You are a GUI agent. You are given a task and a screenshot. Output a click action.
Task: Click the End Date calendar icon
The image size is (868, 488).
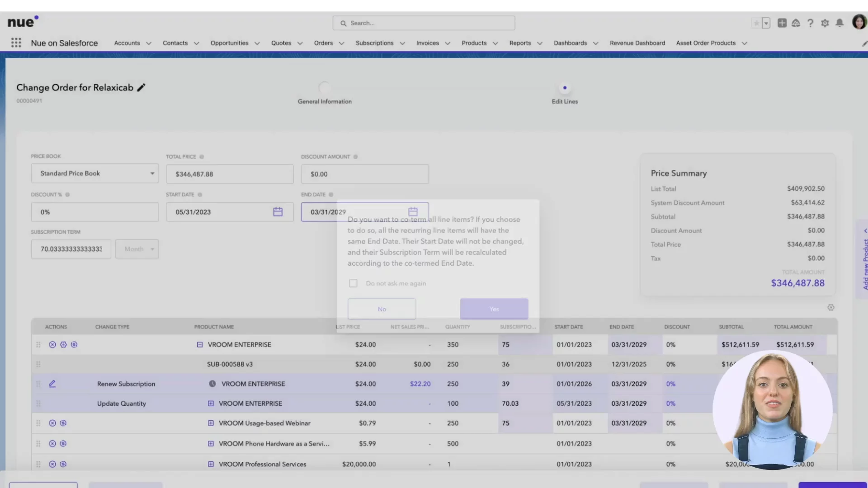pos(413,212)
